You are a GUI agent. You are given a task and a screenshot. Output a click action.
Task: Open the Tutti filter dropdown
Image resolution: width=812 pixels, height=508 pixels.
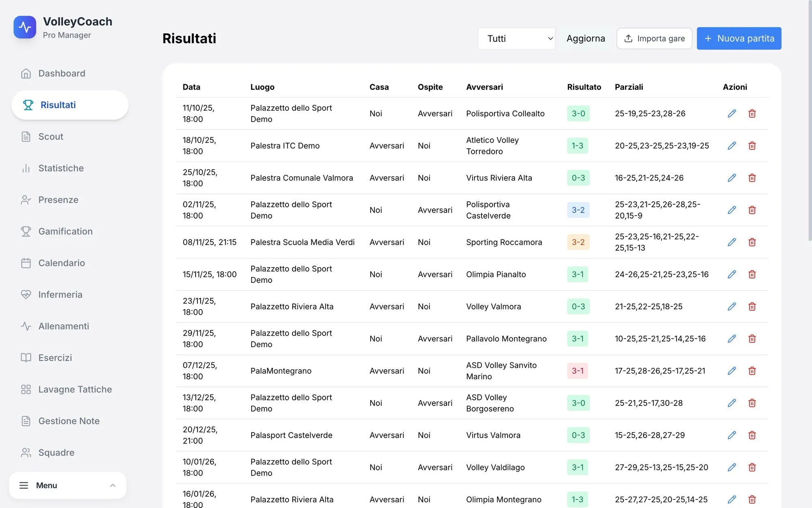pos(516,39)
